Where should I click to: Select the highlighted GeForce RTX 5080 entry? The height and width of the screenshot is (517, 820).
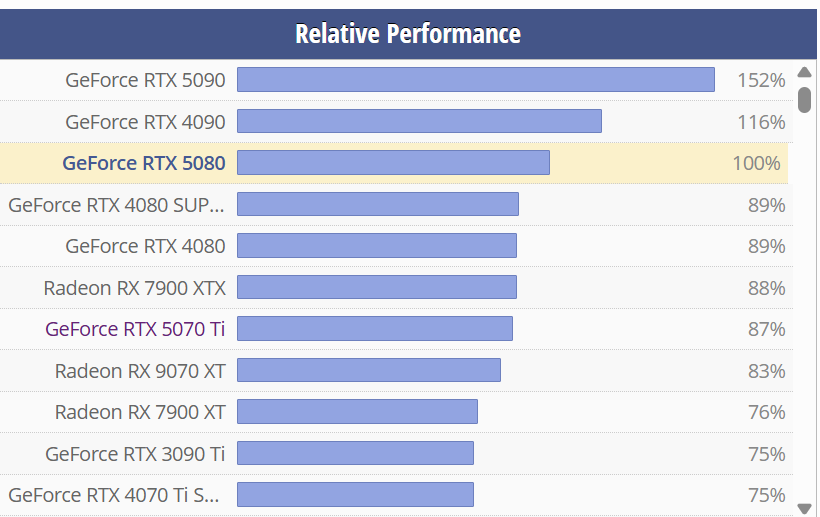pos(144,163)
